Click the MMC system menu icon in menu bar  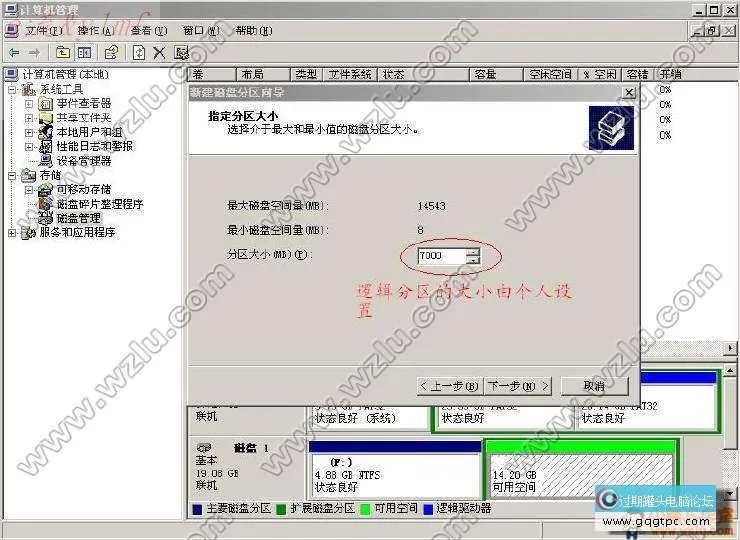(x=11, y=31)
